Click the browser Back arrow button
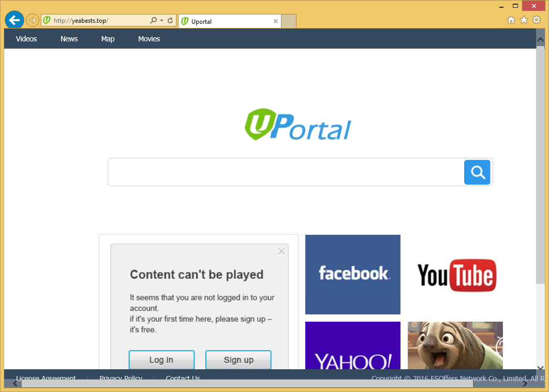 click(x=14, y=20)
